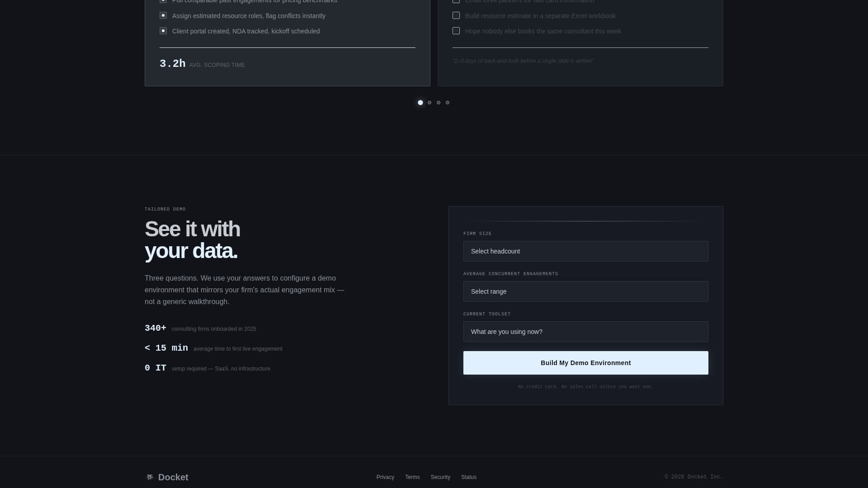
Task: Select the first carousel dot
Action: point(420,103)
